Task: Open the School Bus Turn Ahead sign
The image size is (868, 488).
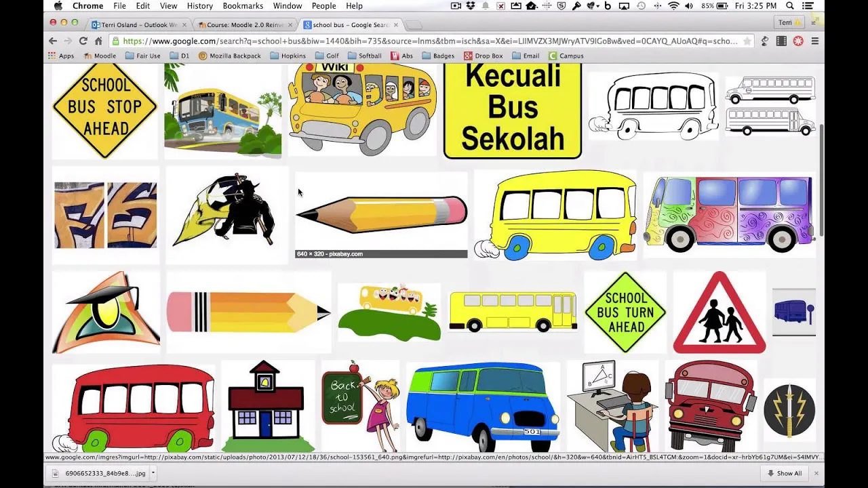Action: pos(625,312)
